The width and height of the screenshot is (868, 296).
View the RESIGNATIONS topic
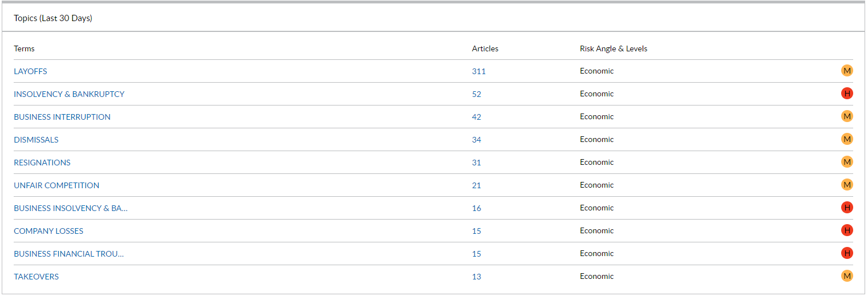tap(42, 163)
